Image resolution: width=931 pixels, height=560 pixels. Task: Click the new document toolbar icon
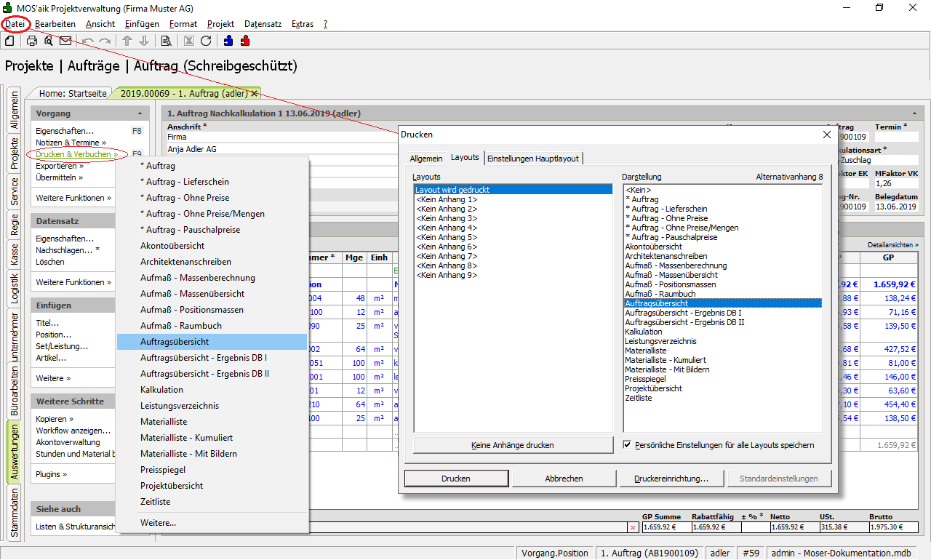pos(9,41)
